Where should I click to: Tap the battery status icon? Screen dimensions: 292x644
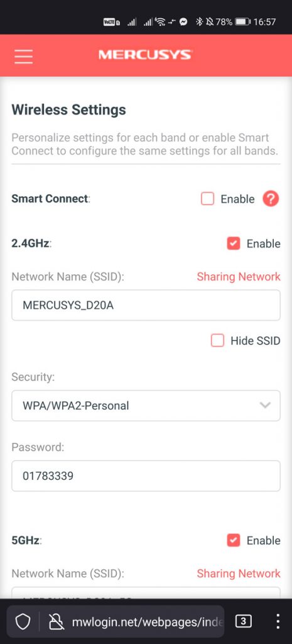[x=243, y=22]
